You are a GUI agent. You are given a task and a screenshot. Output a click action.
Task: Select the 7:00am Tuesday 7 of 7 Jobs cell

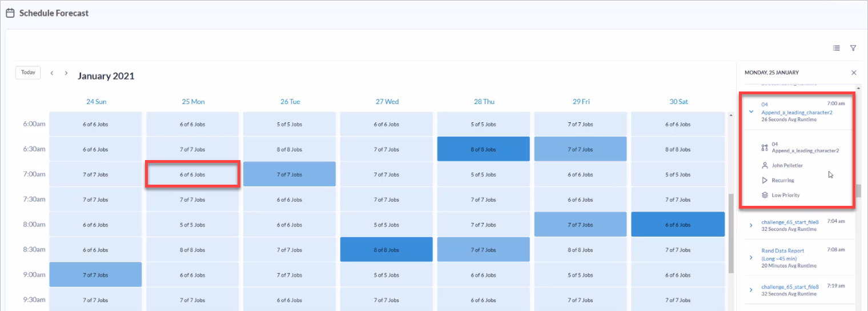(x=290, y=174)
